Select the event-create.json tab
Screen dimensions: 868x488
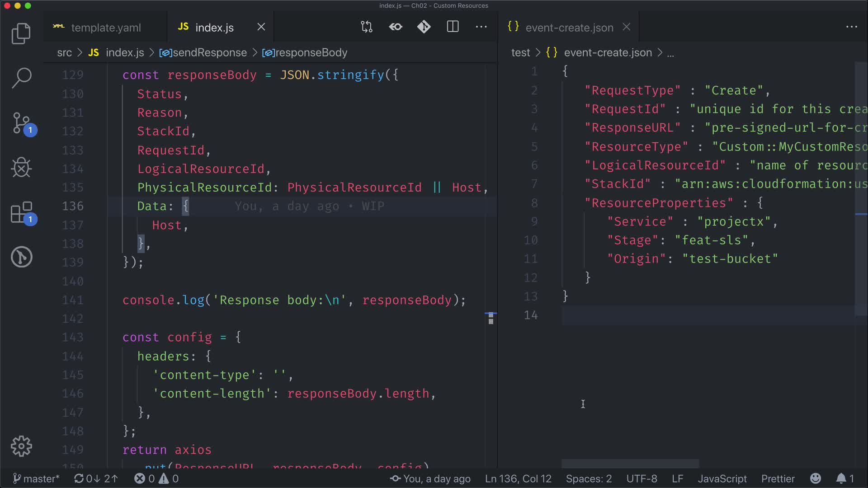click(x=569, y=28)
